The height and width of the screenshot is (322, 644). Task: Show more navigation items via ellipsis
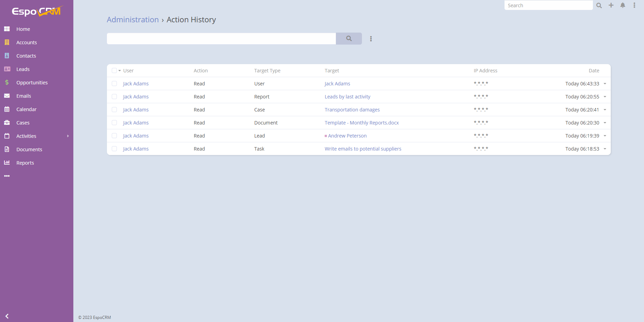point(7,176)
